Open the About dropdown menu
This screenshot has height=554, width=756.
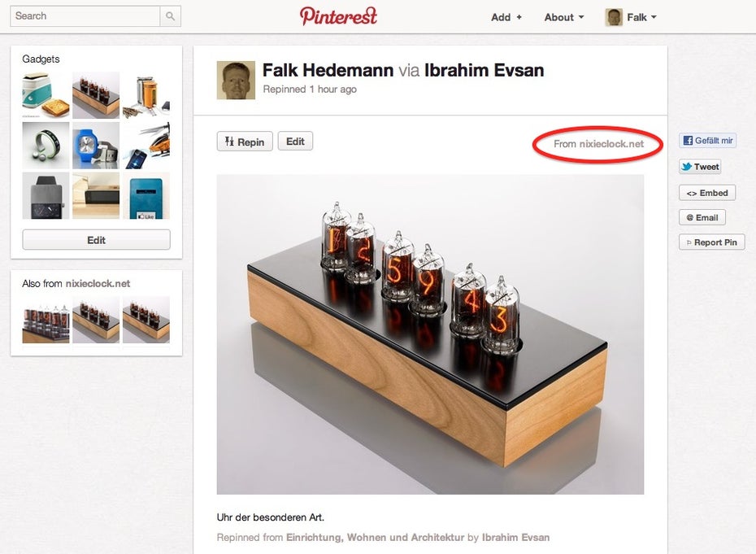point(564,17)
